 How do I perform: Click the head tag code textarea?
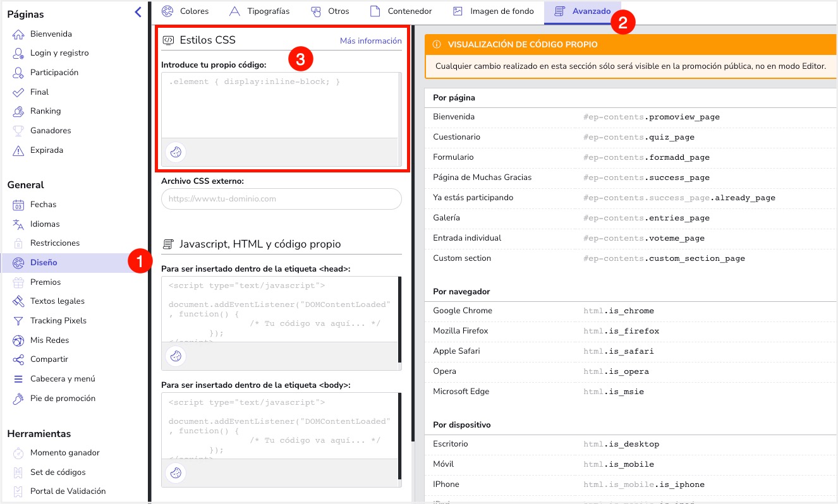tap(281, 309)
